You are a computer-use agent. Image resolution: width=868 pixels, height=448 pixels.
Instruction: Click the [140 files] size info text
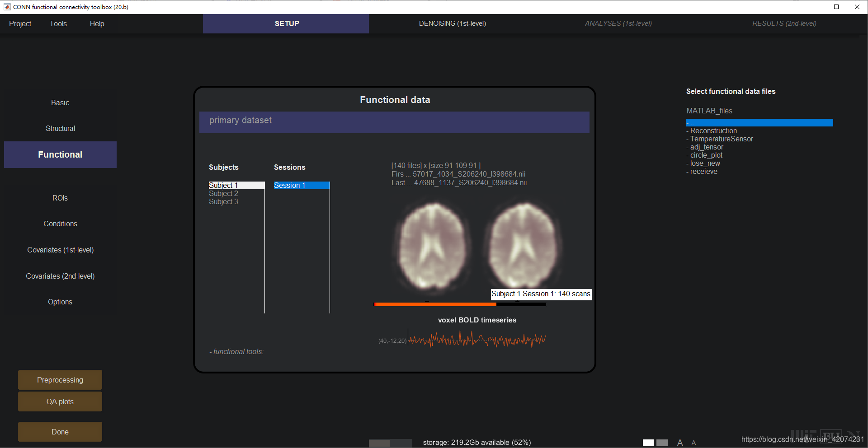(436, 166)
